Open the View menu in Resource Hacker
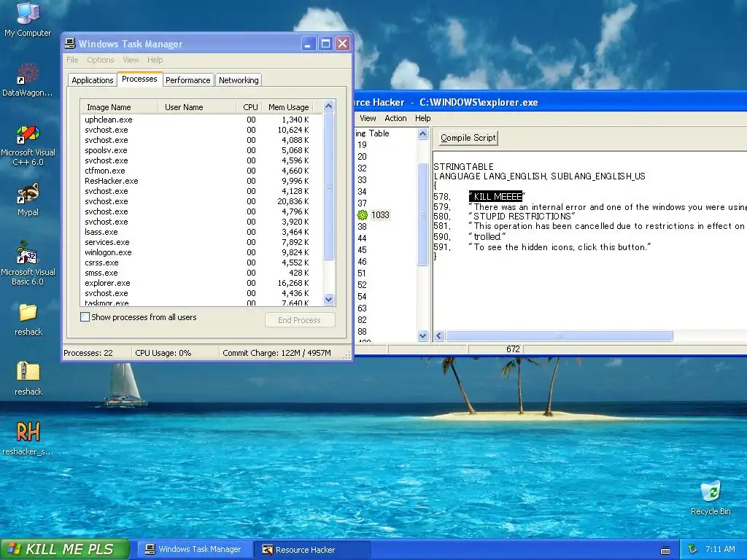The height and width of the screenshot is (560, 747). pos(368,118)
